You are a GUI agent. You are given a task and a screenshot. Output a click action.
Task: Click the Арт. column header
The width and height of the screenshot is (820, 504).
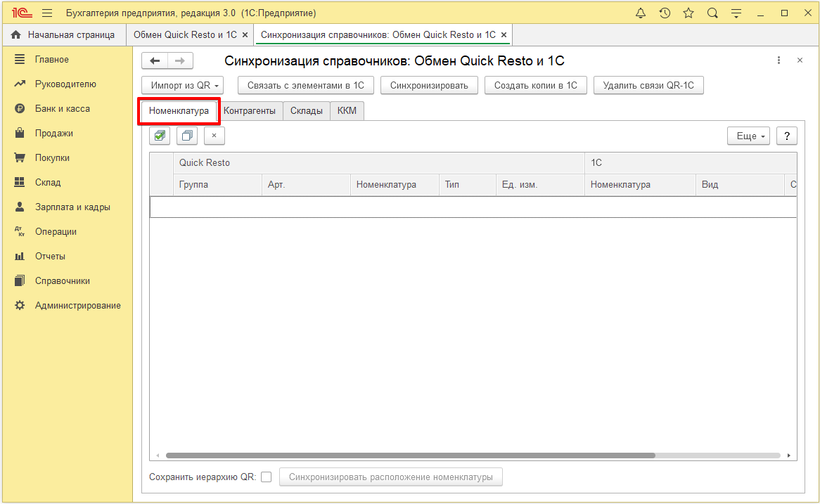coord(306,185)
